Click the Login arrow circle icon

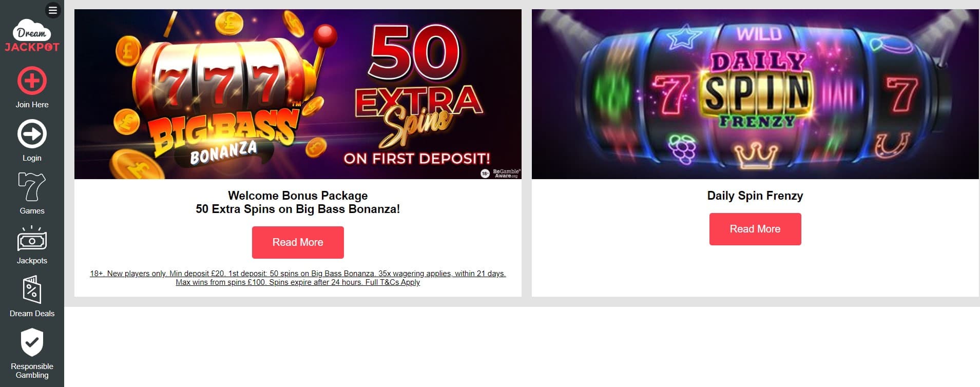click(x=32, y=134)
